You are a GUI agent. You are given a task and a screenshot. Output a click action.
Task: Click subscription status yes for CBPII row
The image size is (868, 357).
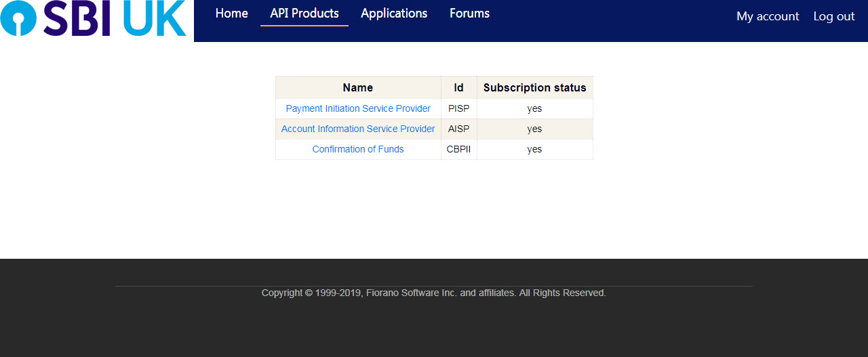535,149
